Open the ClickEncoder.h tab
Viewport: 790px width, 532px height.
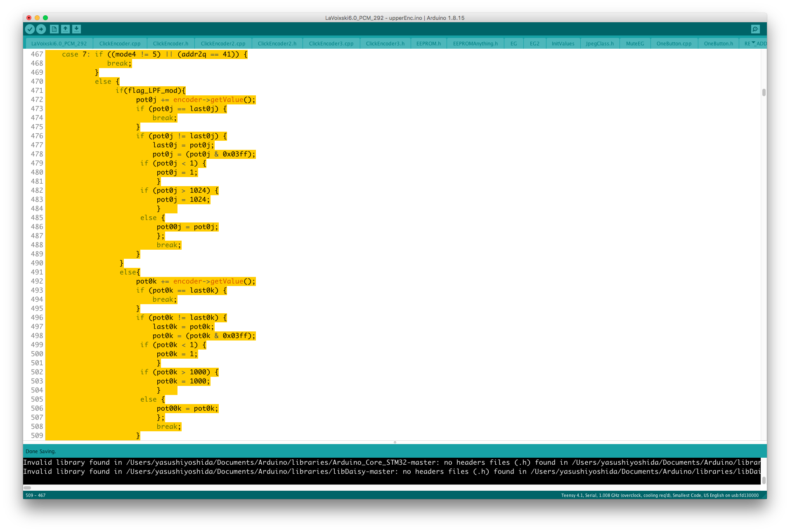pos(170,43)
